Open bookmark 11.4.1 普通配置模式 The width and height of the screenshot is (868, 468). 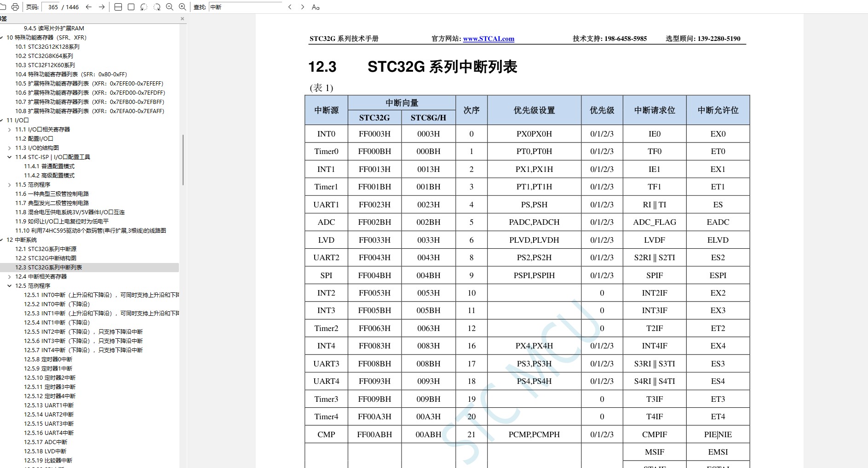coord(49,166)
